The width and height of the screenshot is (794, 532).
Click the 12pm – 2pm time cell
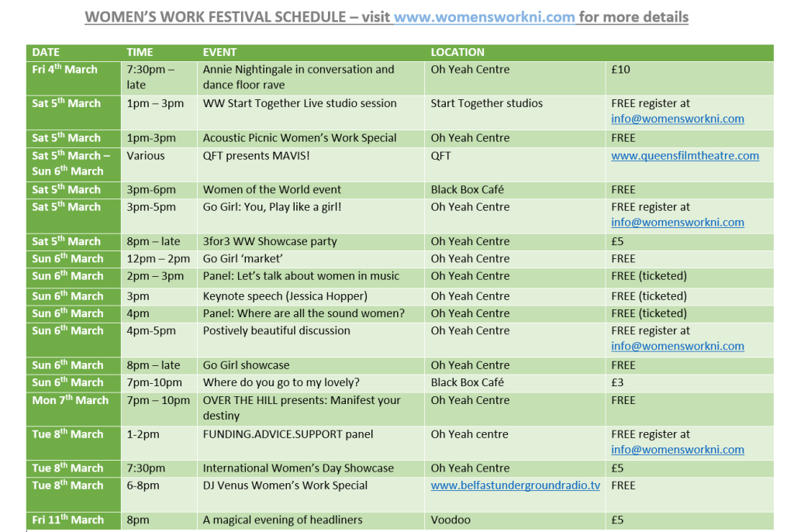click(x=159, y=259)
